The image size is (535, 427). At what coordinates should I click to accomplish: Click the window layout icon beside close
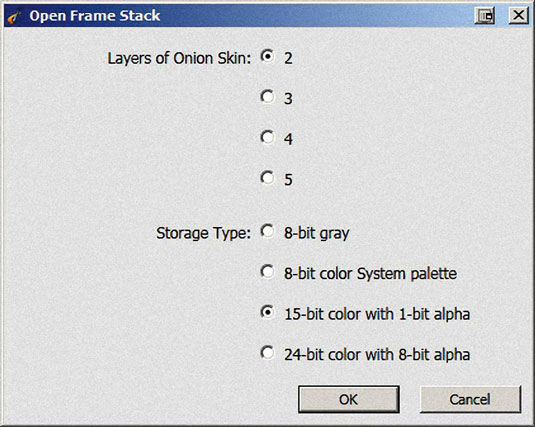pyautogui.click(x=485, y=16)
